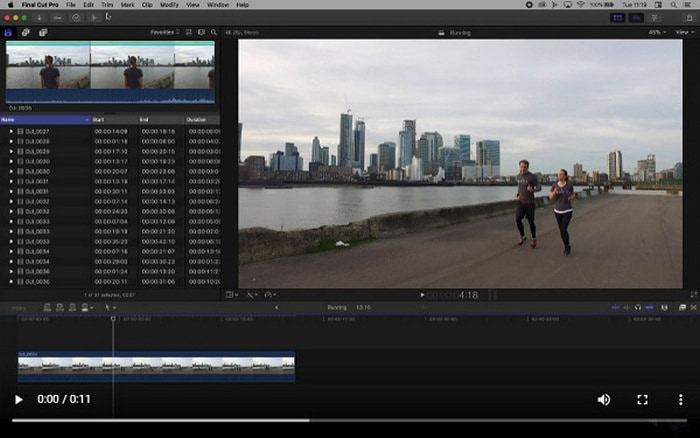The image size is (700, 438).
Task: Open the Favorites filter dropdown
Action: (x=164, y=32)
